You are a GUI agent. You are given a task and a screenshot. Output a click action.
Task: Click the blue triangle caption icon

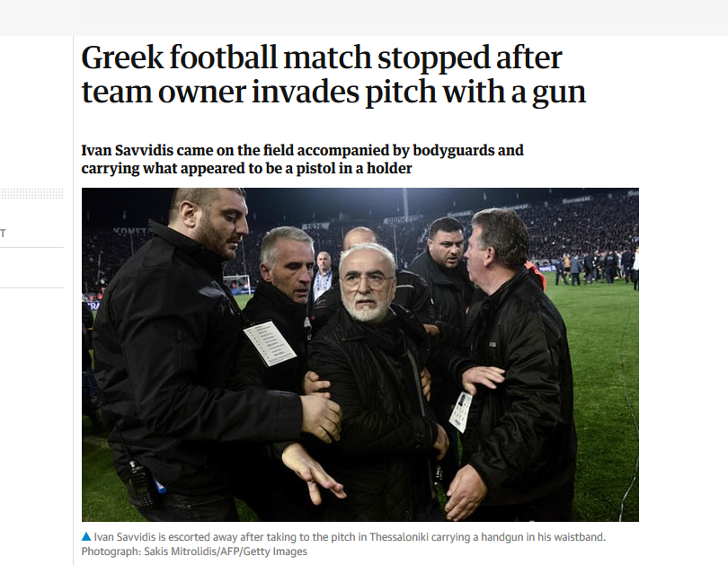tap(86, 536)
